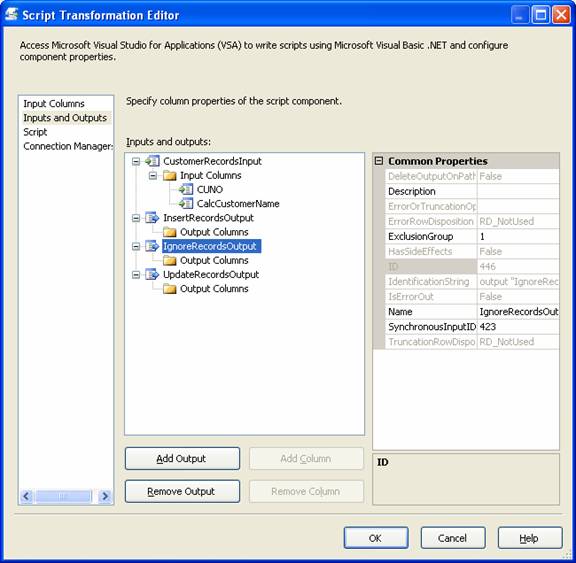Open the Input Columns page
This screenshot has width=576, height=563.
pos(54,104)
